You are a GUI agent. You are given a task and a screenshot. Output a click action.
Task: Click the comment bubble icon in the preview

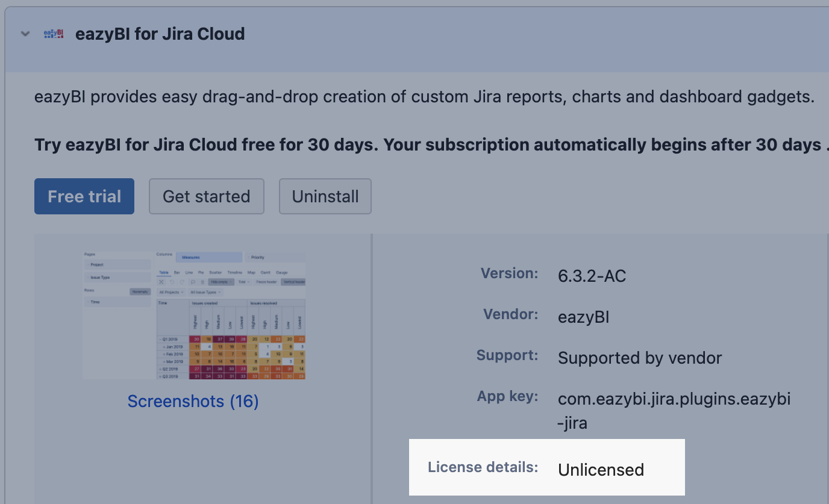(193, 282)
